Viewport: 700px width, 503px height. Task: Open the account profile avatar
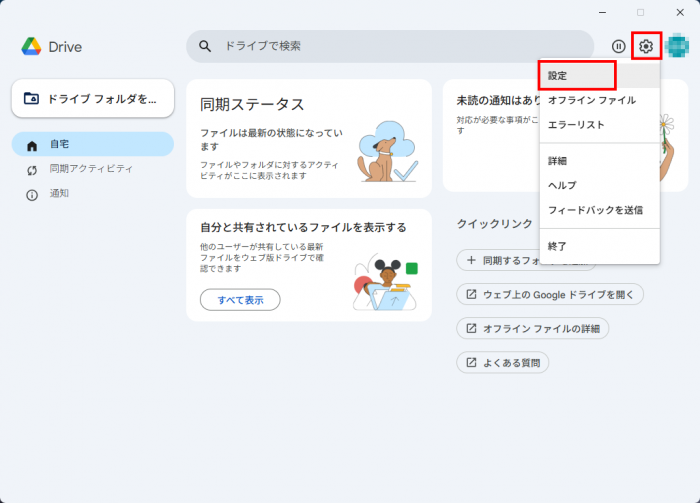[x=677, y=46]
